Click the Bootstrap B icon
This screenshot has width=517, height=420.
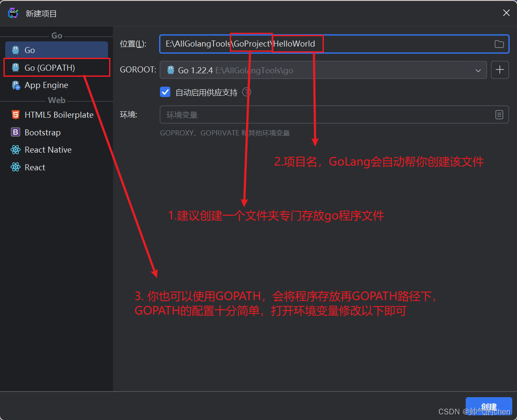pos(16,132)
